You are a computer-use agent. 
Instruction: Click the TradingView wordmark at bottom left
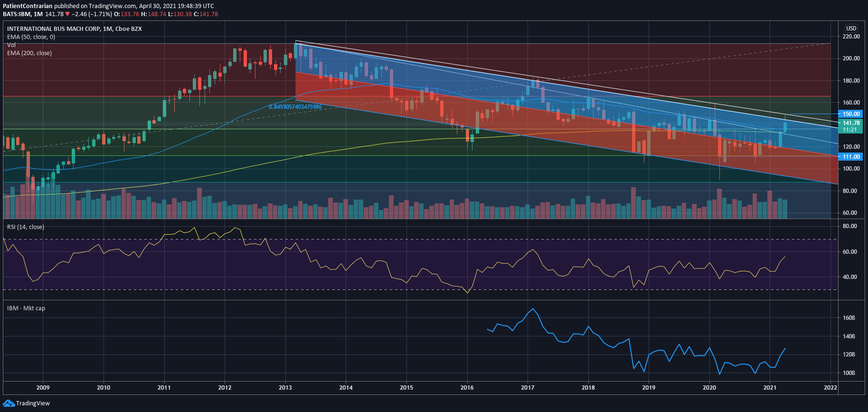point(33,403)
